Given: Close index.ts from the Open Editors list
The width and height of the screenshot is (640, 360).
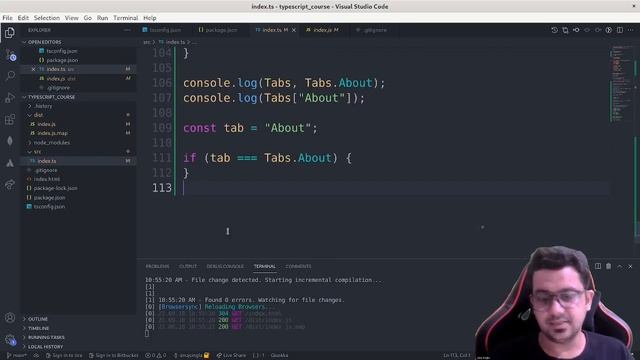Looking at the screenshot, I should (33, 69).
